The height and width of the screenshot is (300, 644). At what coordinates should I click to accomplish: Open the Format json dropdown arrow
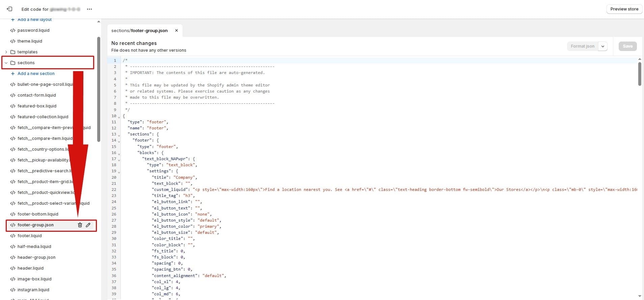603,46
